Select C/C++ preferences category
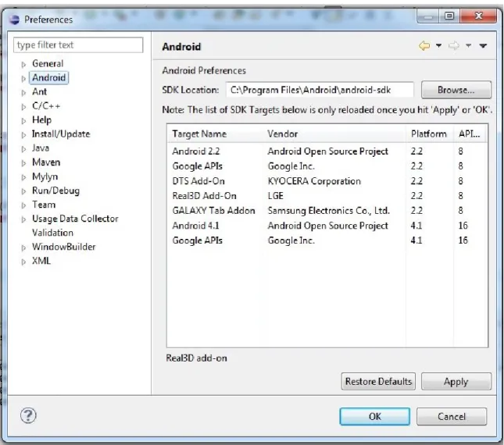 point(46,106)
